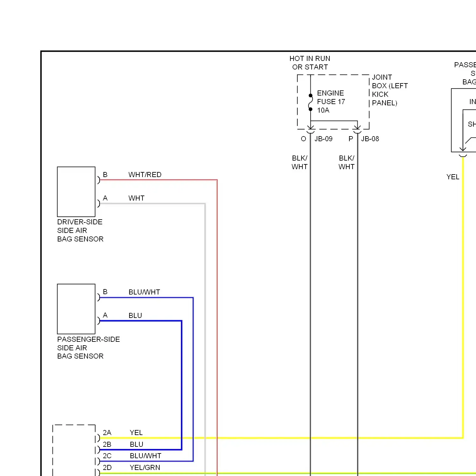Select the DRIVER-SIDE SIDE AIR BAG SENSOR caption
Screen dimensions: 476x476
click(80, 230)
